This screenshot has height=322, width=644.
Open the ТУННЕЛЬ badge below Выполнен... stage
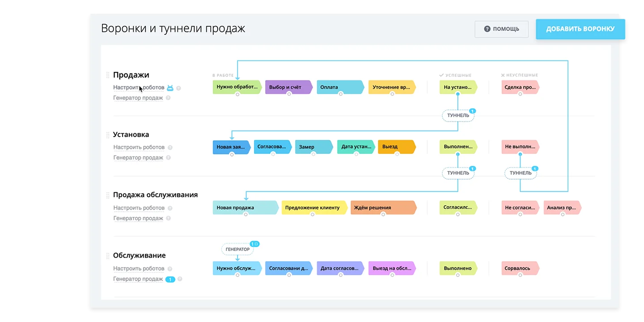[458, 173]
